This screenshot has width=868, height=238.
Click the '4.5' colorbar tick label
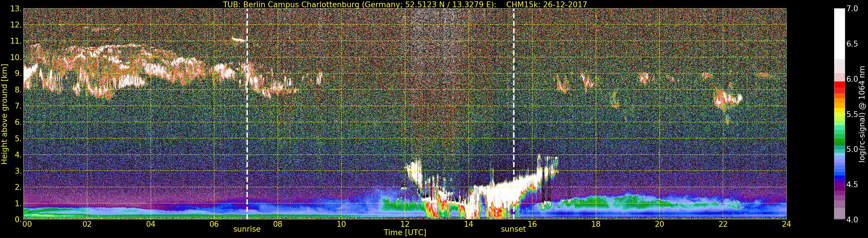[852, 184]
